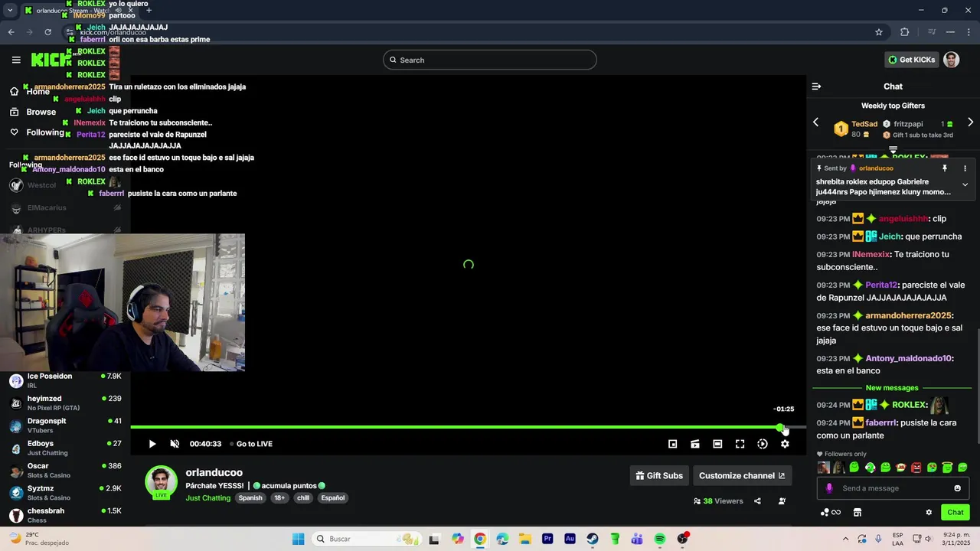
Task: Open playback speed control
Action: pos(763,444)
